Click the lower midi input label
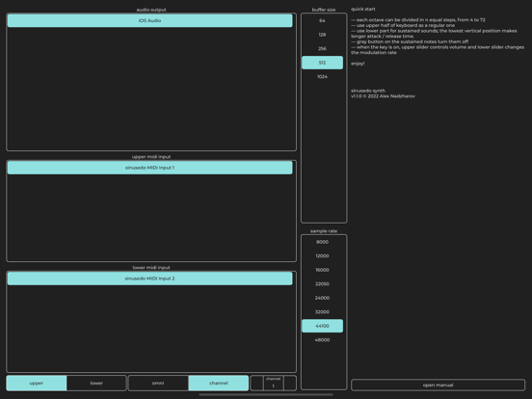The width and height of the screenshot is (532, 399). (151, 268)
